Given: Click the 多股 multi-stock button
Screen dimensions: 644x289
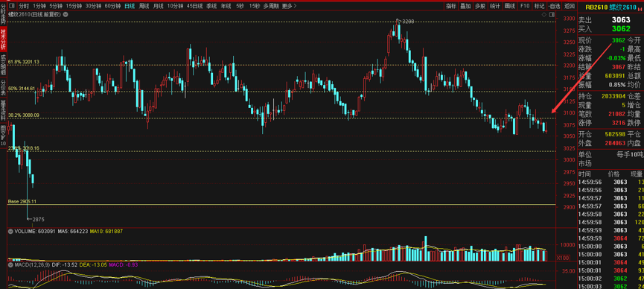Looking at the screenshot, I should click(x=480, y=6).
